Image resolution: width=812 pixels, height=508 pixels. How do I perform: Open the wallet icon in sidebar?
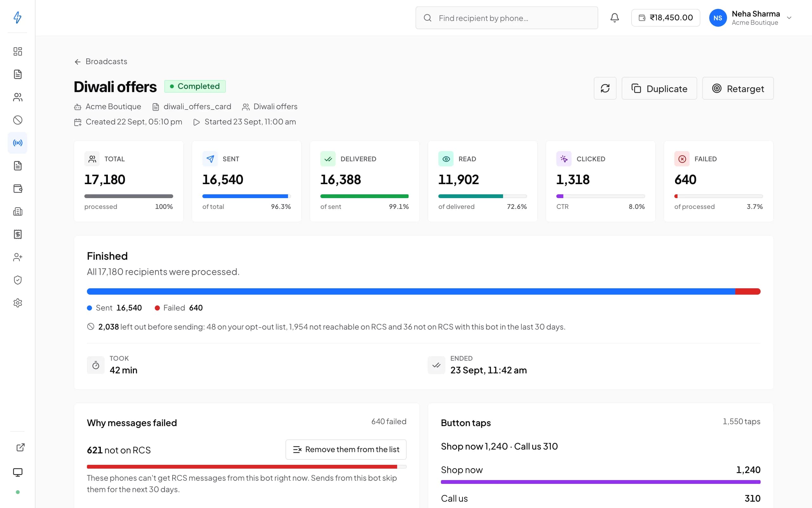[17, 189]
